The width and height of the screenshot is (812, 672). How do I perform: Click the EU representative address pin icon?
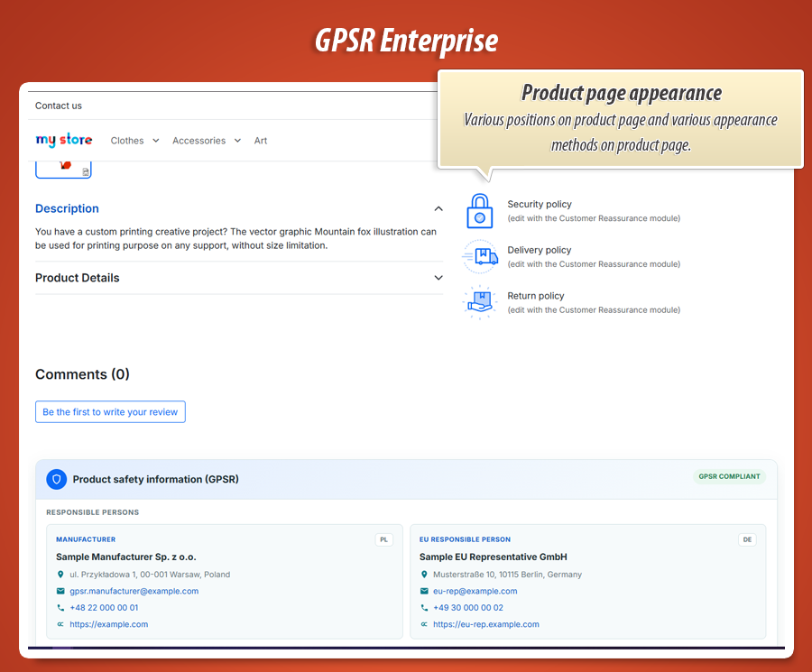click(x=424, y=575)
